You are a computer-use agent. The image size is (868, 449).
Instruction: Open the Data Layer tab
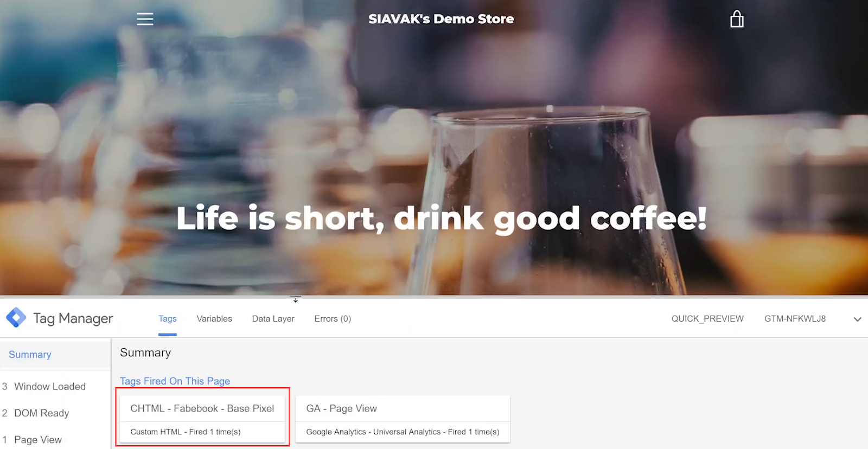(x=273, y=319)
